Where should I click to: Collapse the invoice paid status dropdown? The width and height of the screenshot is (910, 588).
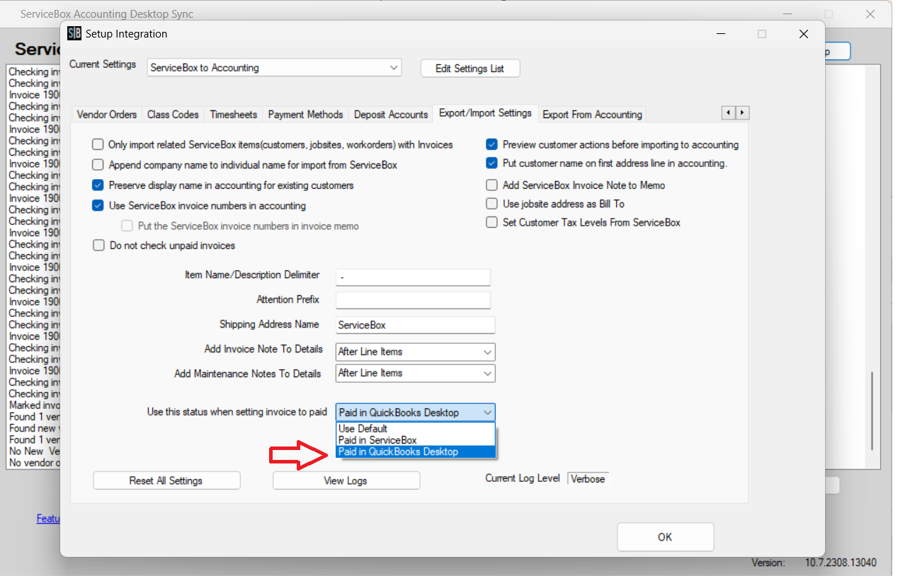coord(415,413)
